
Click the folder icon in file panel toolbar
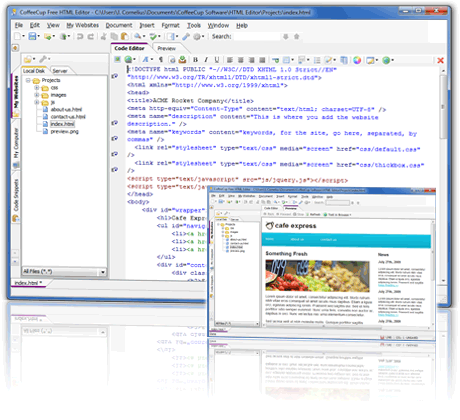[x=28, y=59]
